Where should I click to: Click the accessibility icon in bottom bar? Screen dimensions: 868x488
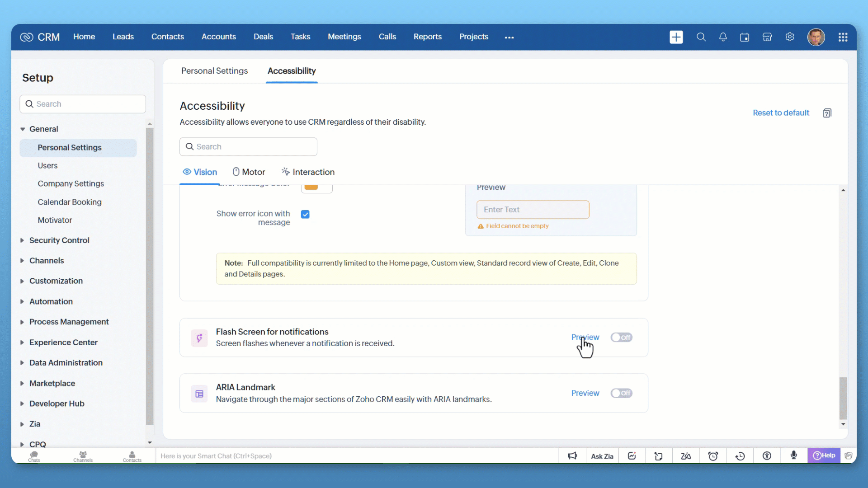767,456
